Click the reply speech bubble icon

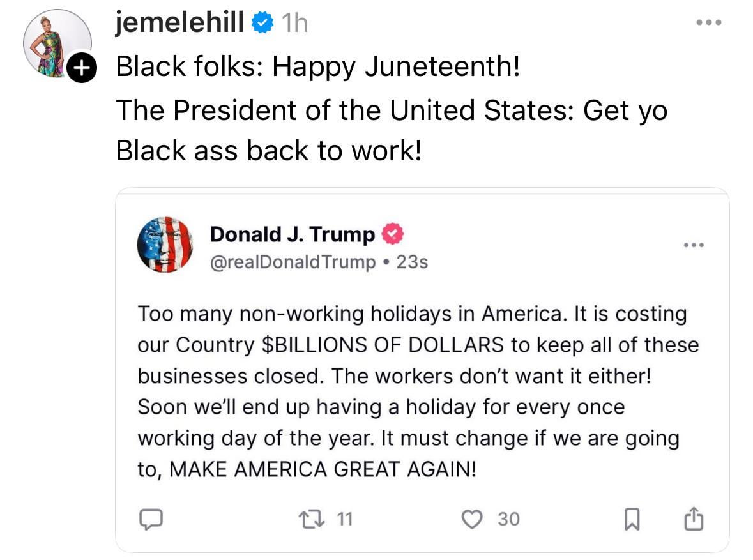pos(149,520)
